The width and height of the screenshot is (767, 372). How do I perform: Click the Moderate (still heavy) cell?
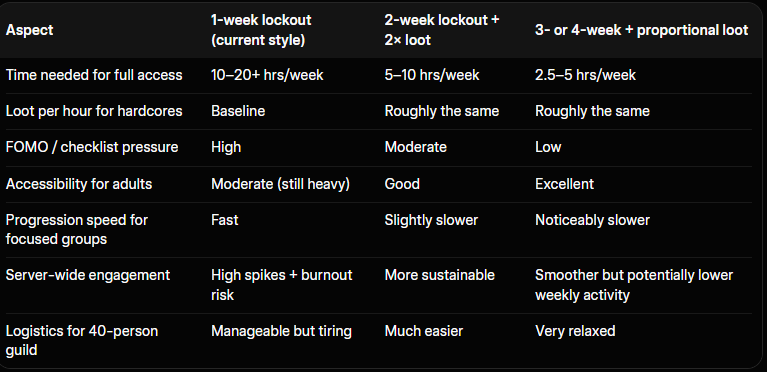pos(280,184)
